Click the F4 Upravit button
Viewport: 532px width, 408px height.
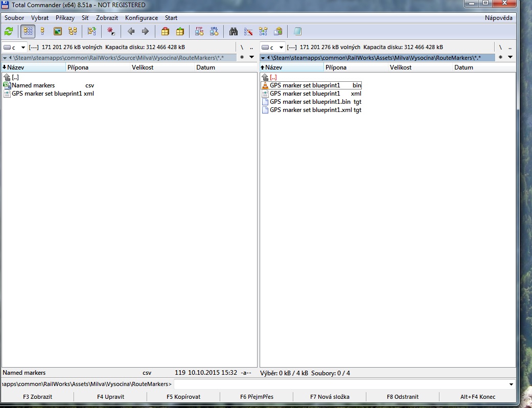pos(110,397)
